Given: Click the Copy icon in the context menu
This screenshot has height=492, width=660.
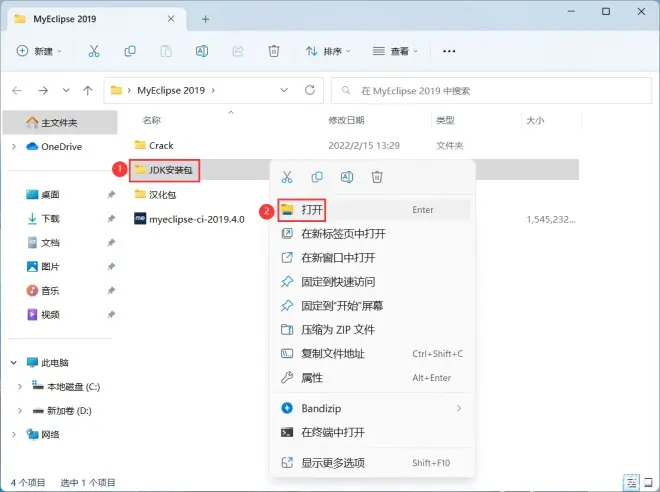Looking at the screenshot, I should [x=317, y=177].
